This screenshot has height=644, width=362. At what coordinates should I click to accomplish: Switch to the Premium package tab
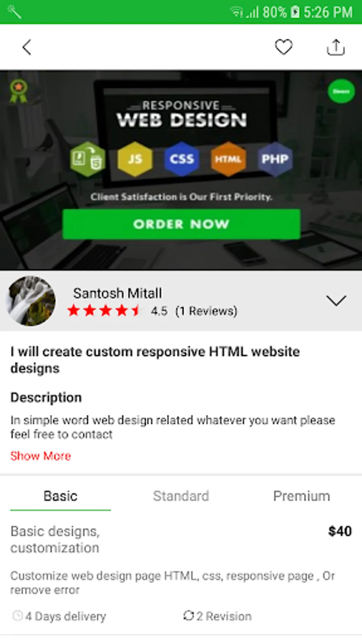click(x=302, y=496)
